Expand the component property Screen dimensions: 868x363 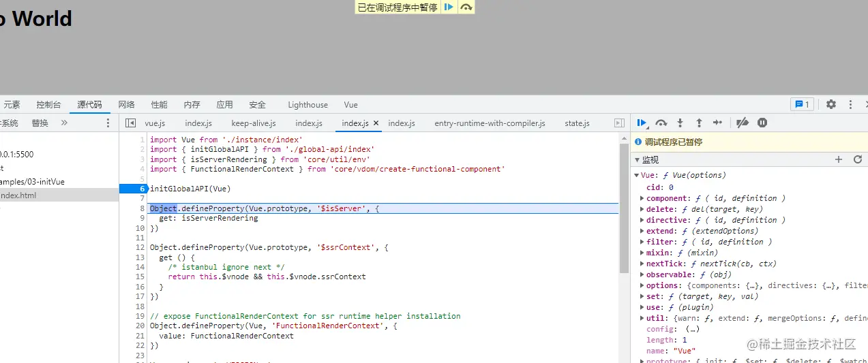click(x=642, y=198)
